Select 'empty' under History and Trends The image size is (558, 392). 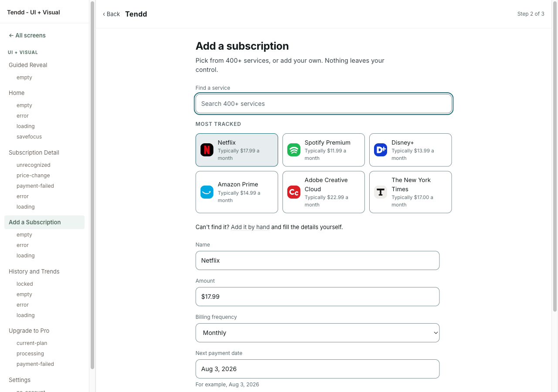[24, 294]
